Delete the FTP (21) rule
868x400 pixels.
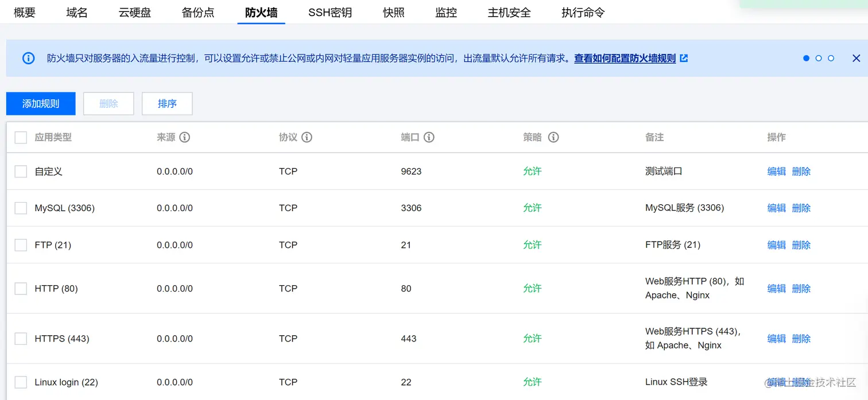point(801,245)
